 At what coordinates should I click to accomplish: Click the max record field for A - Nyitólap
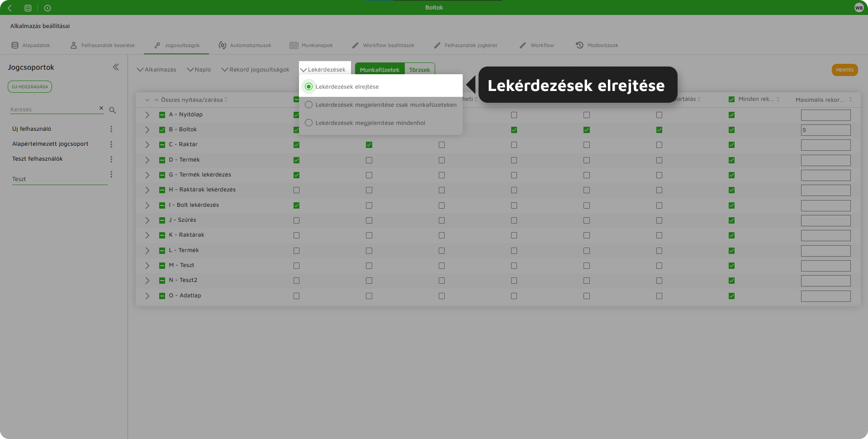click(x=825, y=115)
